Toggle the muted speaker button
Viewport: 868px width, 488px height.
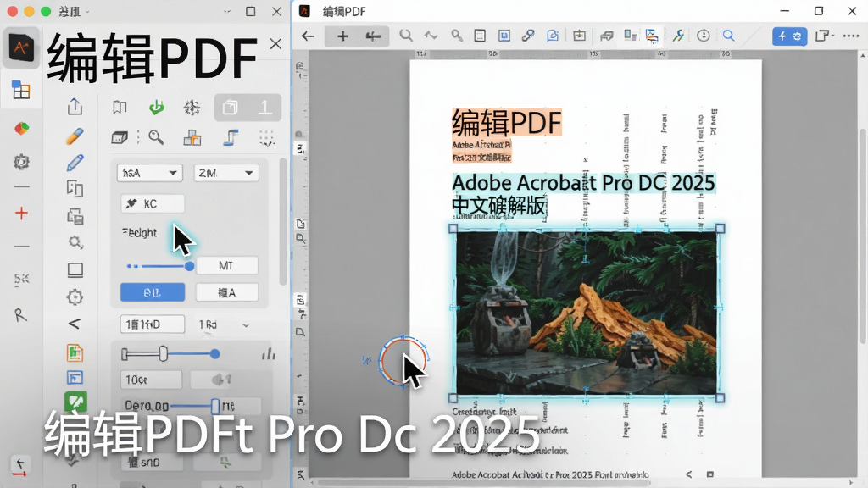point(221,380)
